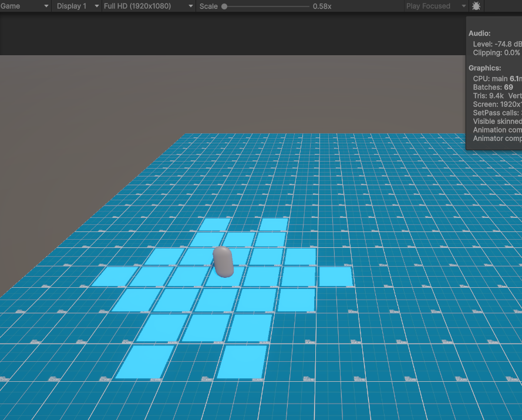Click the Screen: 1920x stat line

click(497, 104)
